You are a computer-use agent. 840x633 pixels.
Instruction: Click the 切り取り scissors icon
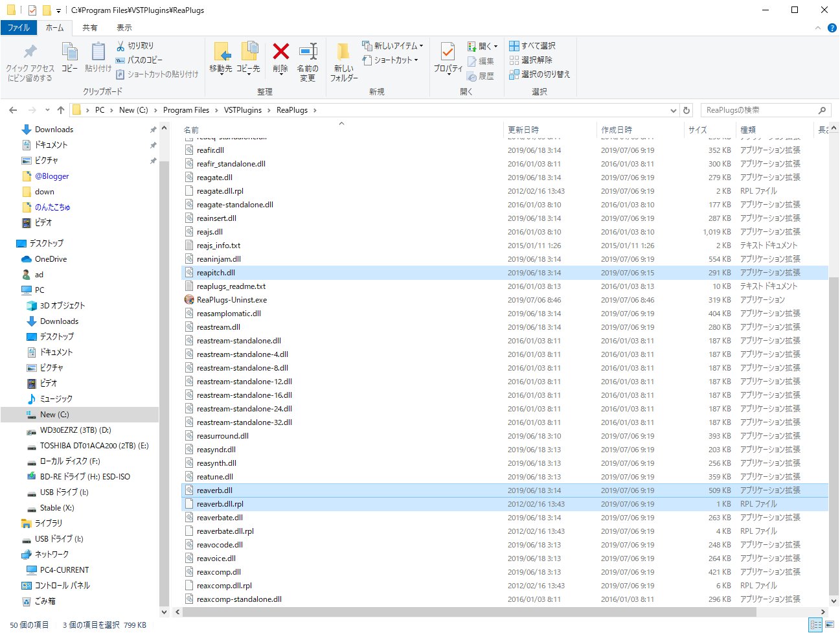(x=120, y=46)
